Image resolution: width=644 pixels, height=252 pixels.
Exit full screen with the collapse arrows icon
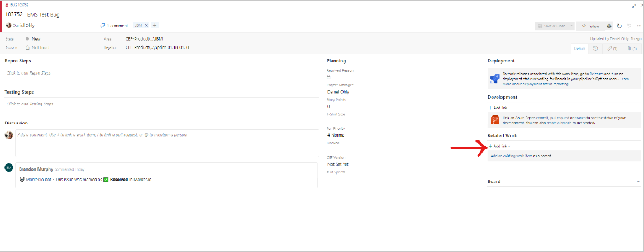(634, 6)
